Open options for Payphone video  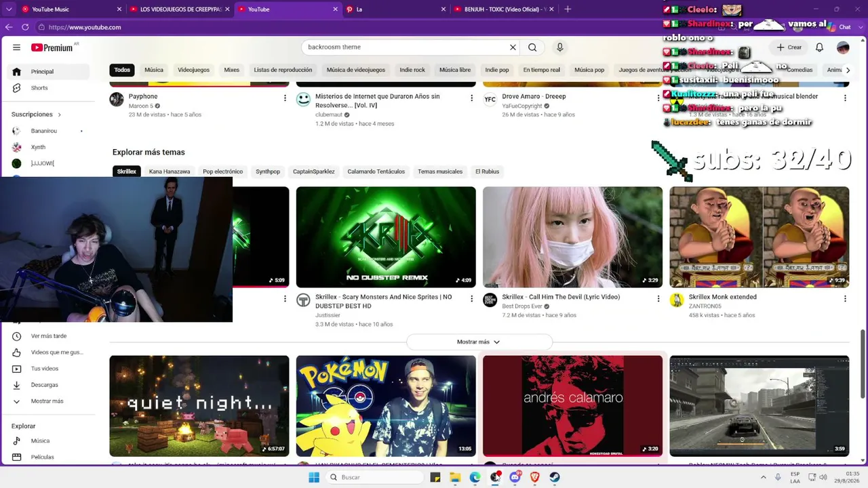[285, 98]
